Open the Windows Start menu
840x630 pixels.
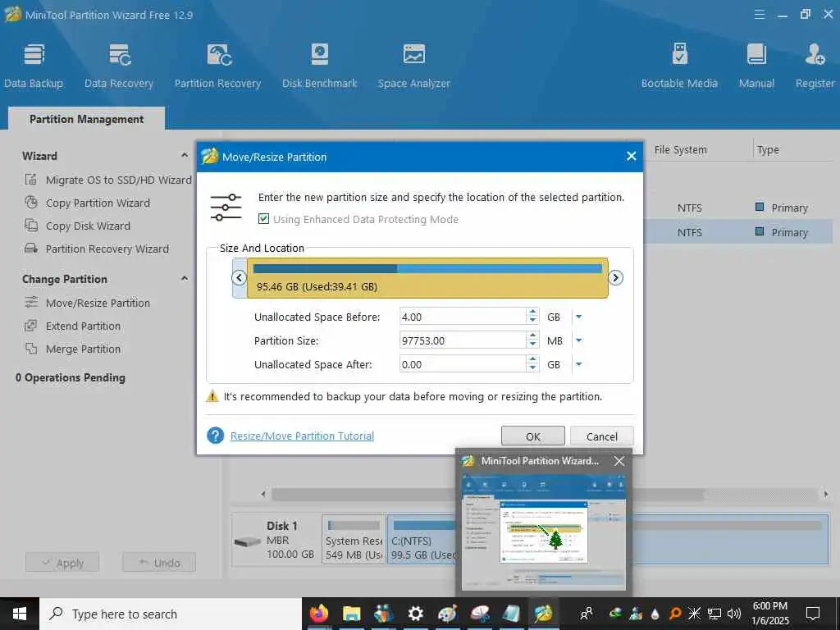pos(20,614)
